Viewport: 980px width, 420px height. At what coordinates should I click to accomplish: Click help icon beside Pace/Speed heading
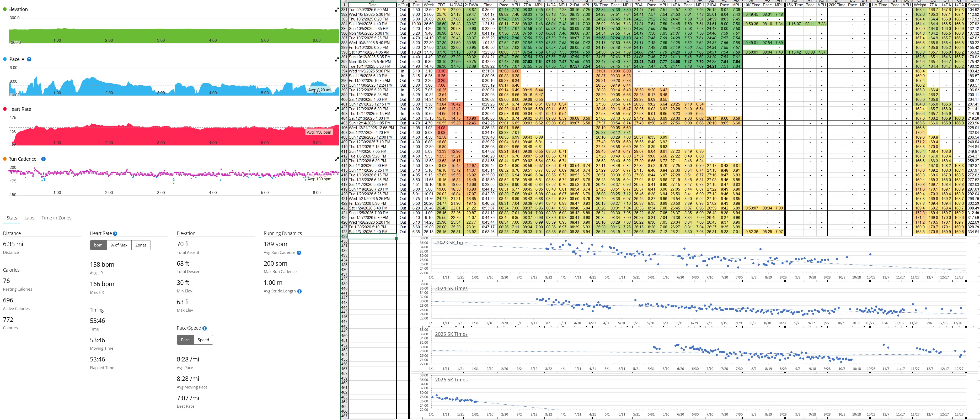click(x=205, y=328)
